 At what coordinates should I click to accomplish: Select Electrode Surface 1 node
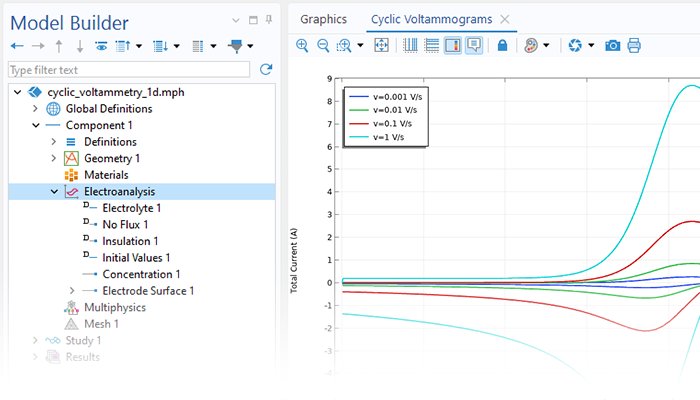pos(148,291)
